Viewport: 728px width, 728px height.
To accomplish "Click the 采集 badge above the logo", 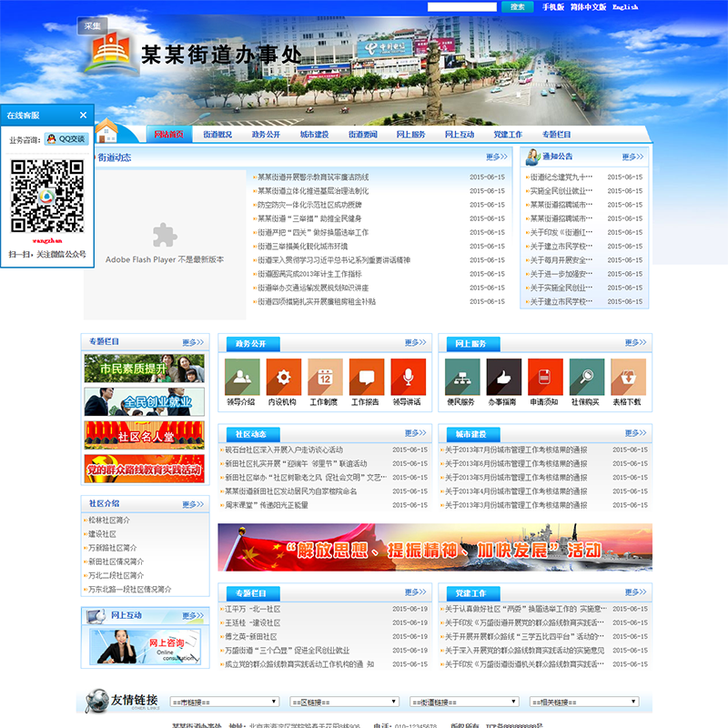I will coord(93,26).
